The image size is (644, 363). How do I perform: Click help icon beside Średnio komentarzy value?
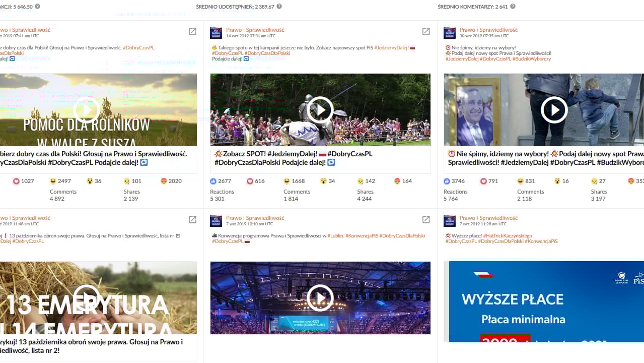click(513, 7)
